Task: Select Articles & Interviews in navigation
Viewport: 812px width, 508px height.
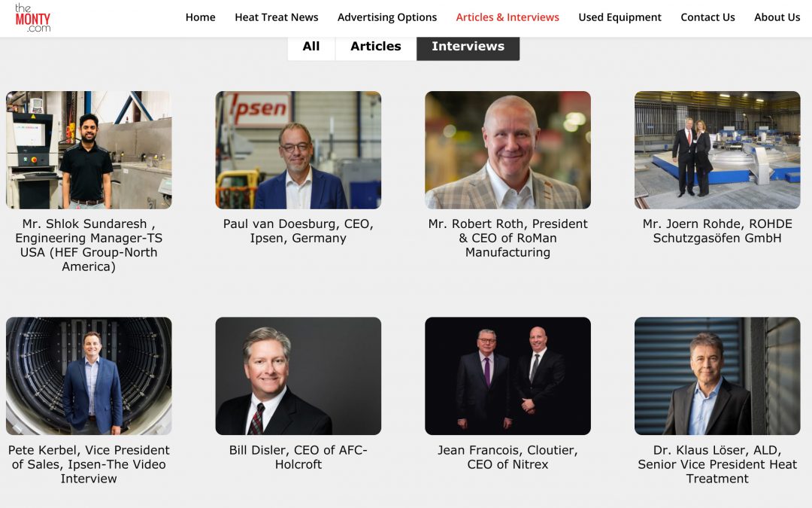Action: click(507, 17)
